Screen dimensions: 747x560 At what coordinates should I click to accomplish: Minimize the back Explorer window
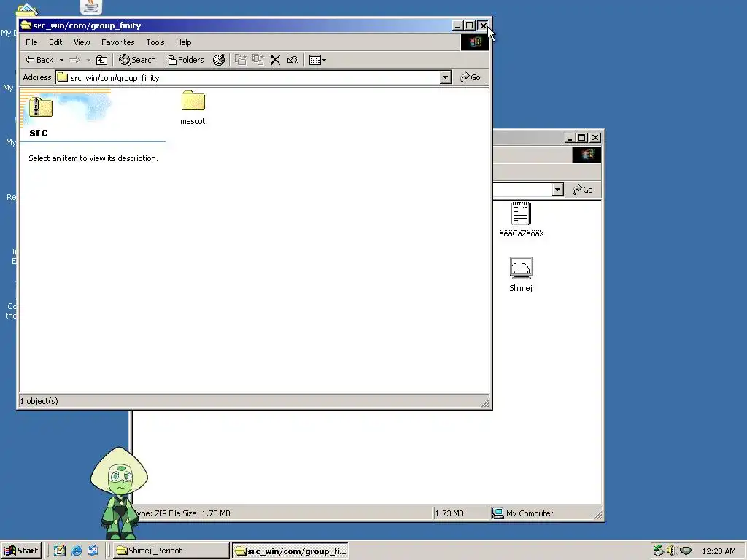click(x=570, y=138)
